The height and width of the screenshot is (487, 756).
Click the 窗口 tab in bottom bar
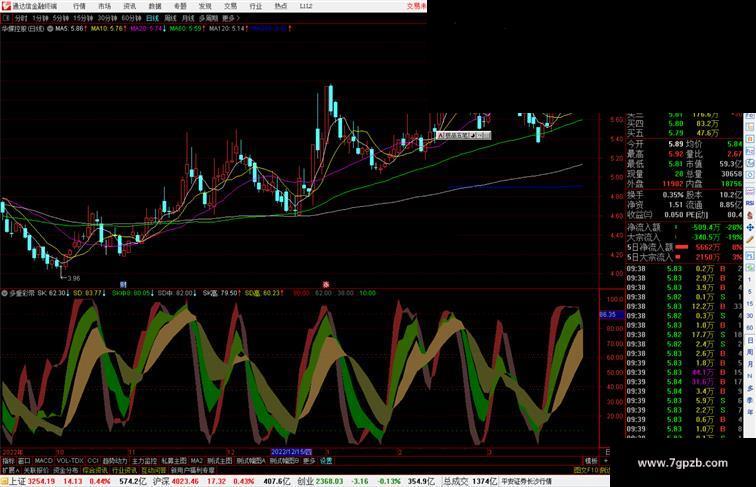click(24, 461)
